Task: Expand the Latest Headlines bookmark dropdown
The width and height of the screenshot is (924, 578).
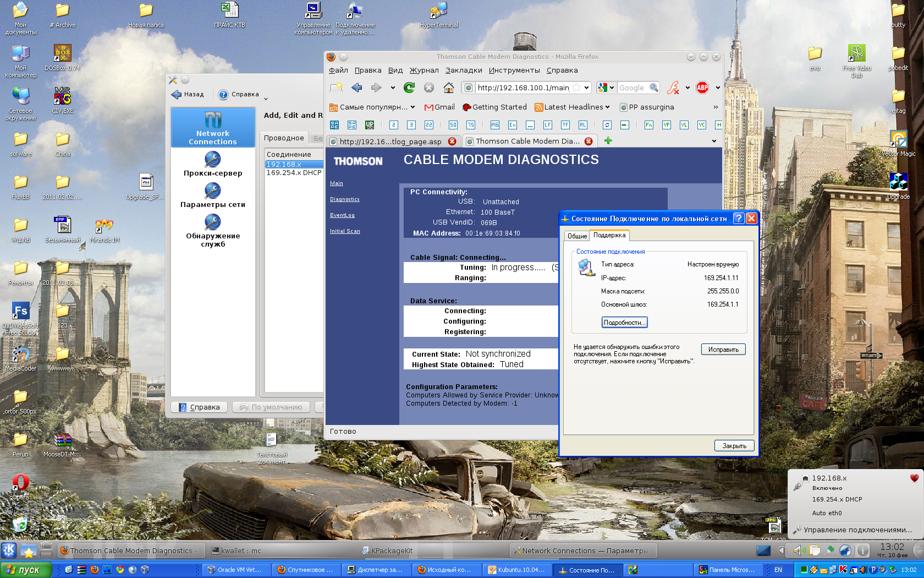Action: [607, 107]
